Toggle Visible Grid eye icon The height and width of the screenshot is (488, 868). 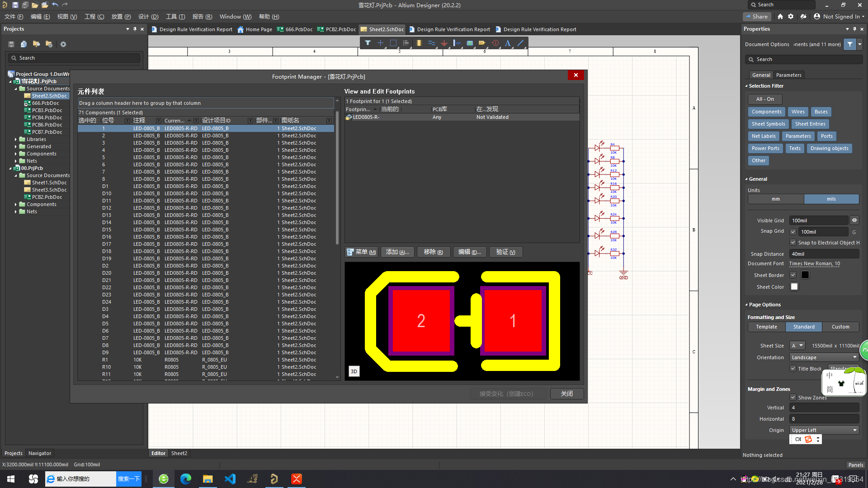coord(854,221)
